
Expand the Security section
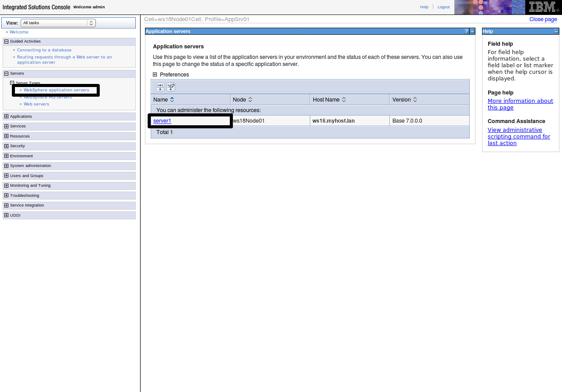coord(6,146)
